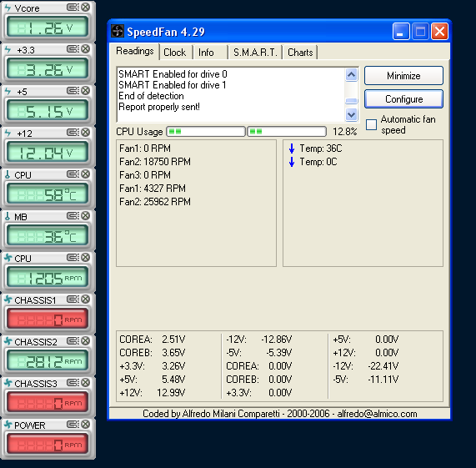
Task: Open settings icon on CHASSIS2 gadget
Action: pos(73,340)
